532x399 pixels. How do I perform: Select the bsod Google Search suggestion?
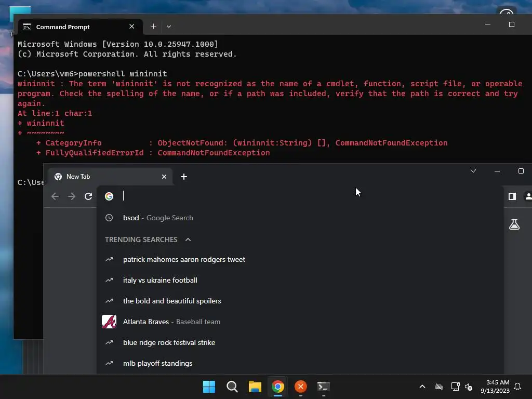[x=300, y=218]
